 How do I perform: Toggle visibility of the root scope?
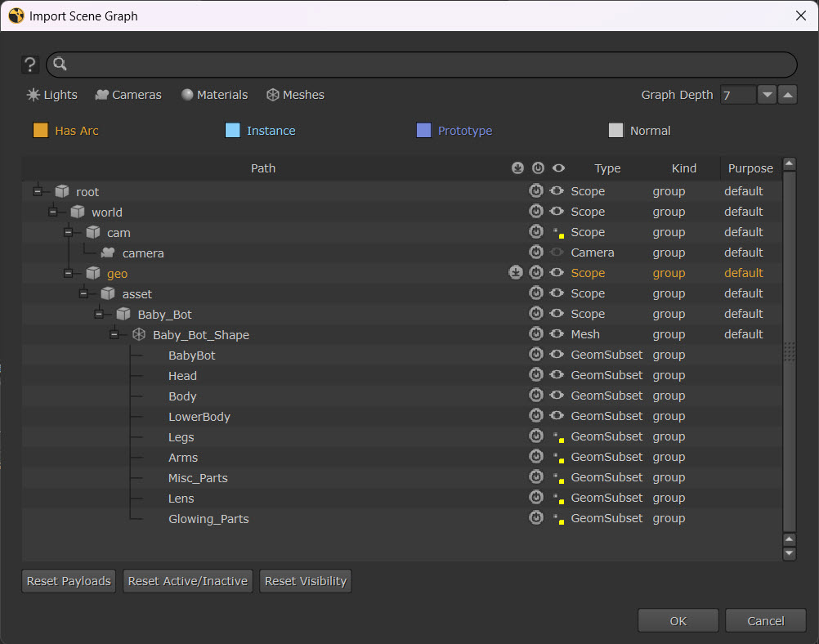557,191
